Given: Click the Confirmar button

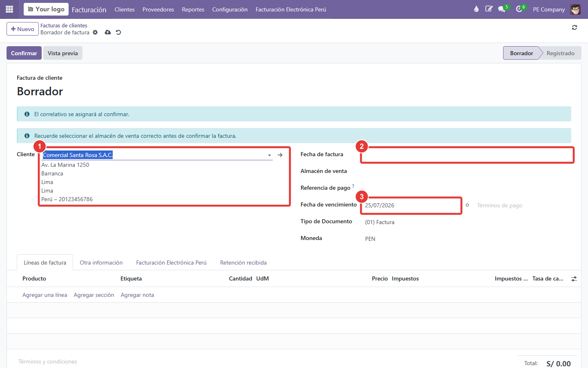Looking at the screenshot, I should click(x=24, y=53).
